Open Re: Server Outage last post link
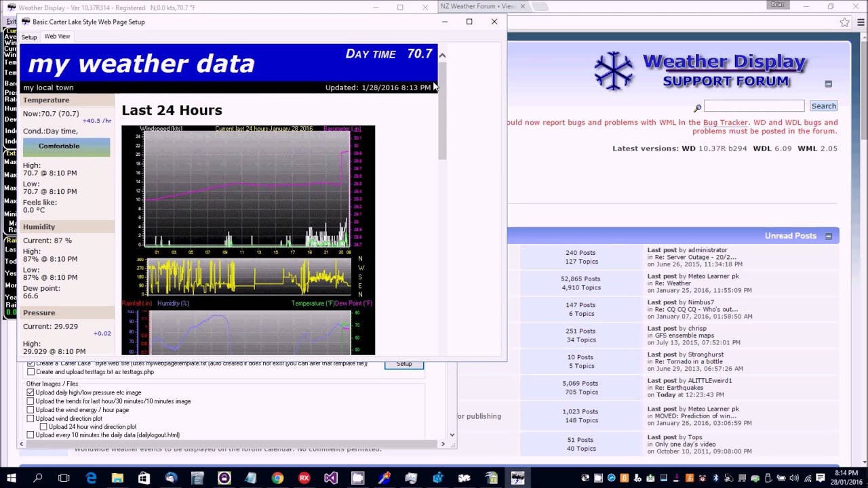This screenshot has width=868, height=488. [x=695, y=258]
